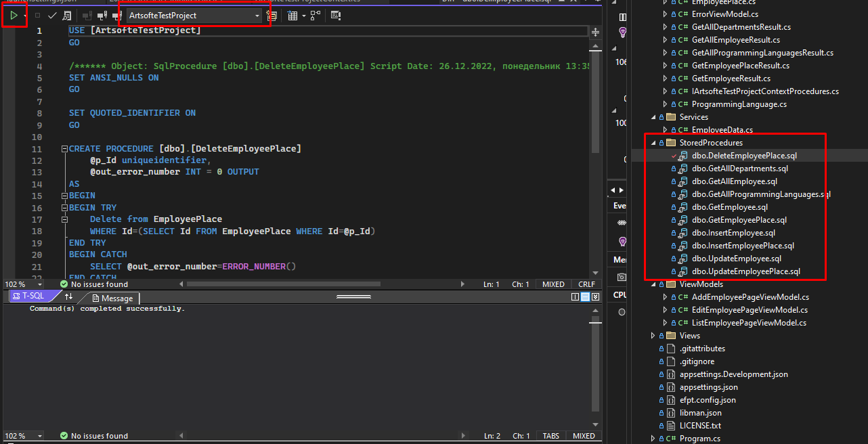Select AddEmployeePageViewModel.cs file
The height and width of the screenshot is (444, 868).
[x=750, y=297]
